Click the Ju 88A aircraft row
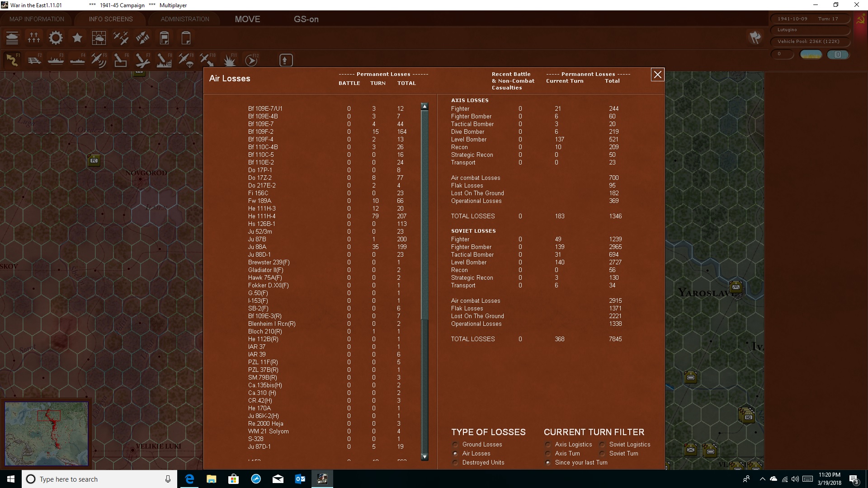Viewport: 868px width, 488px height. pos(327,247)
